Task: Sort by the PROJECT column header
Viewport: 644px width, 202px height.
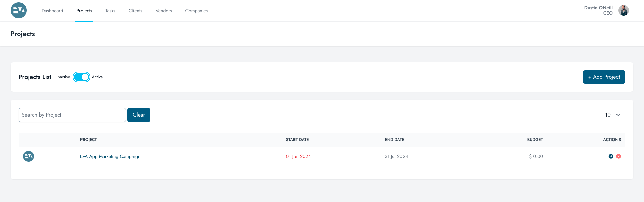Action: pos(88,140)
